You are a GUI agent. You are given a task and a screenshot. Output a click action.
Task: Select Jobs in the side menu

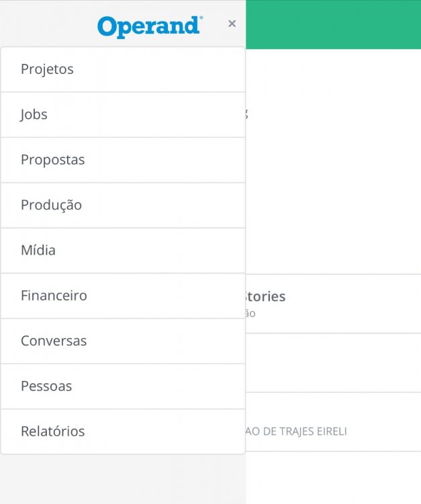[123, 114]
